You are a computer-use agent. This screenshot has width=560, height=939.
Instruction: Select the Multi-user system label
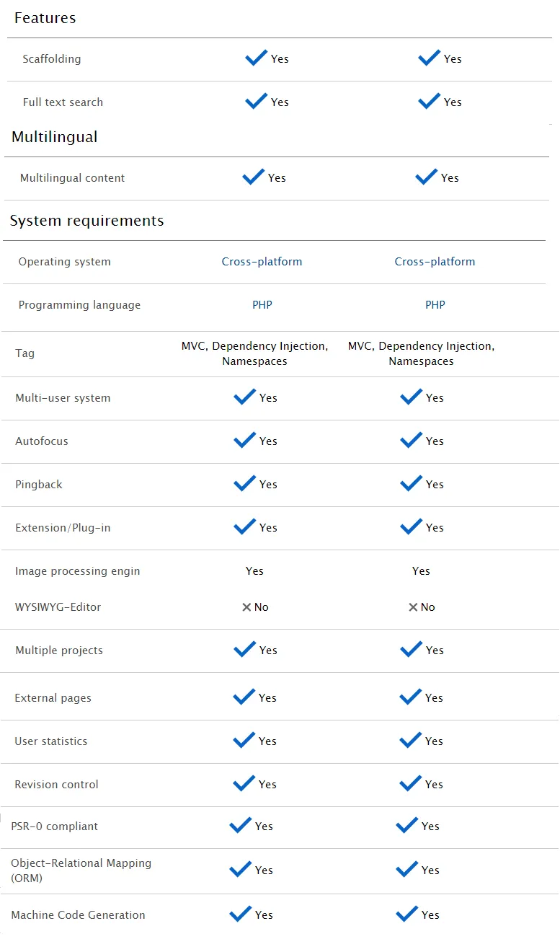pos(63,398)
